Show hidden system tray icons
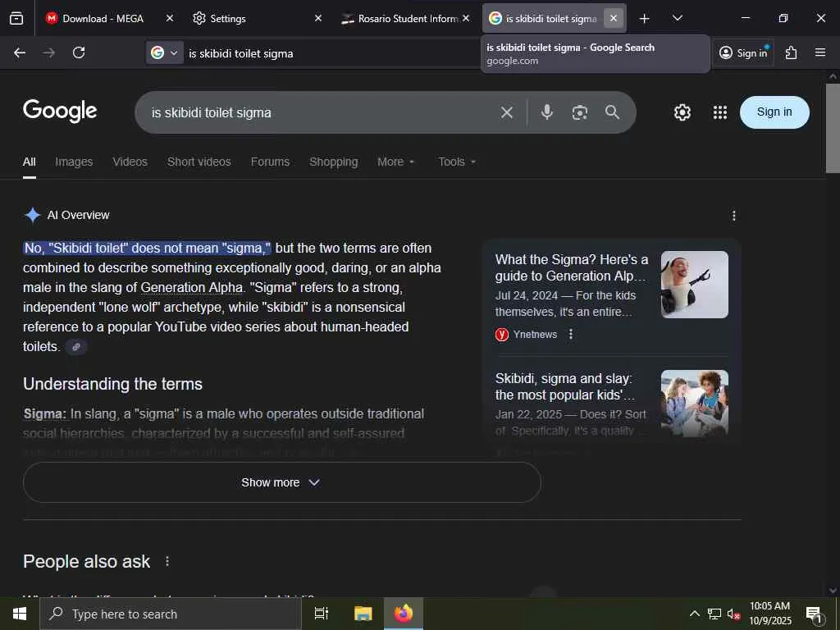840x630 pixels. tap(694, 614)
